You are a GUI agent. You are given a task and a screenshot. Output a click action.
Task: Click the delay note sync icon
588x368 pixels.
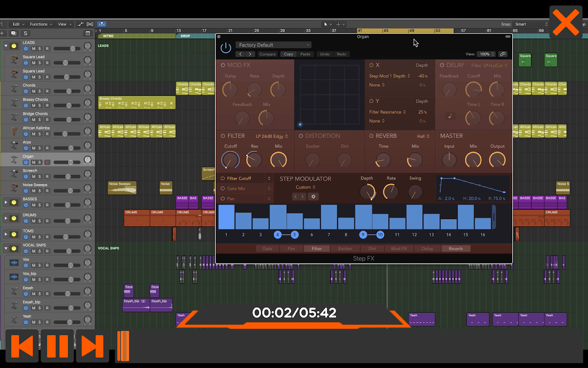[450, 116]
